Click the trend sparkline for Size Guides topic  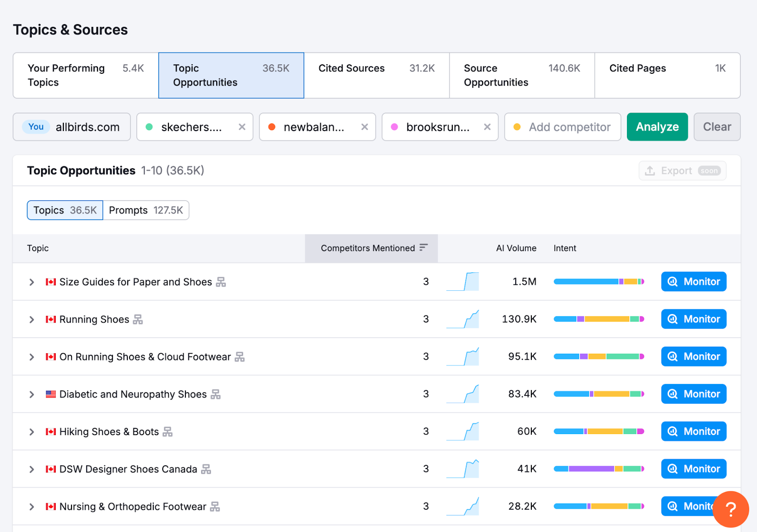[462, 281]
